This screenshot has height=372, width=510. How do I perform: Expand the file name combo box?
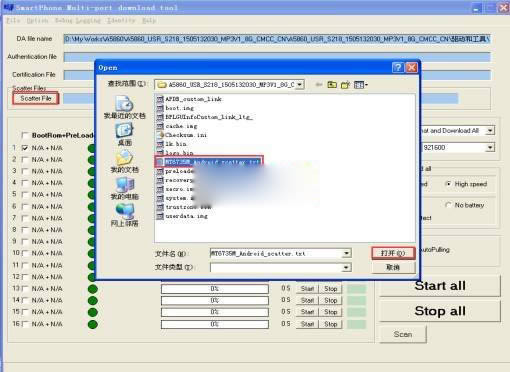pyautogui.click(x=347, y=253)
